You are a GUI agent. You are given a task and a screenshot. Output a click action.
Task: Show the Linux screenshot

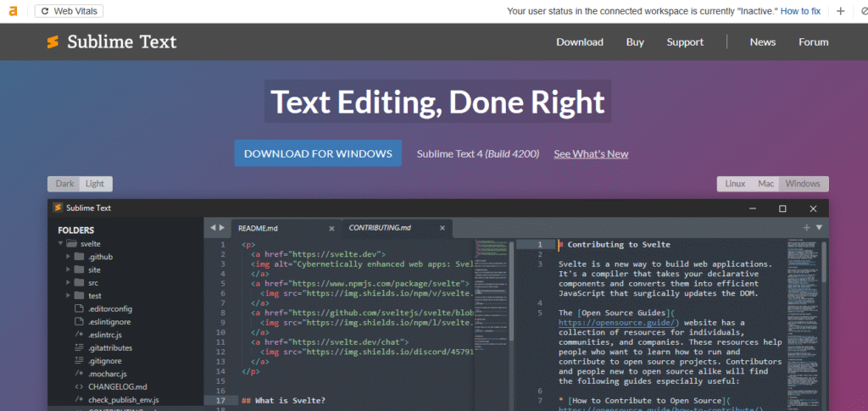pyautogui.click(x=735, y=184)
